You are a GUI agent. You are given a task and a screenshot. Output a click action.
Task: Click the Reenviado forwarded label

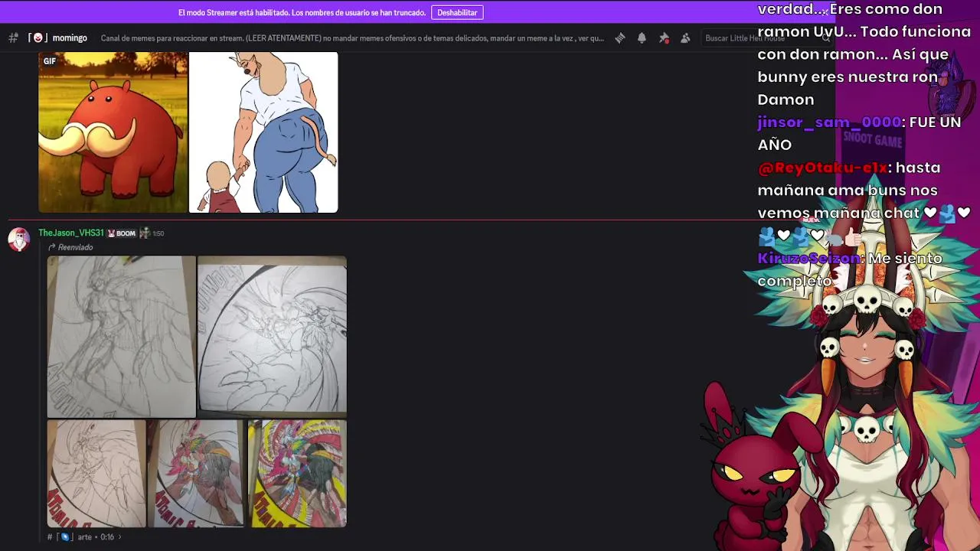tap(75, 247)
